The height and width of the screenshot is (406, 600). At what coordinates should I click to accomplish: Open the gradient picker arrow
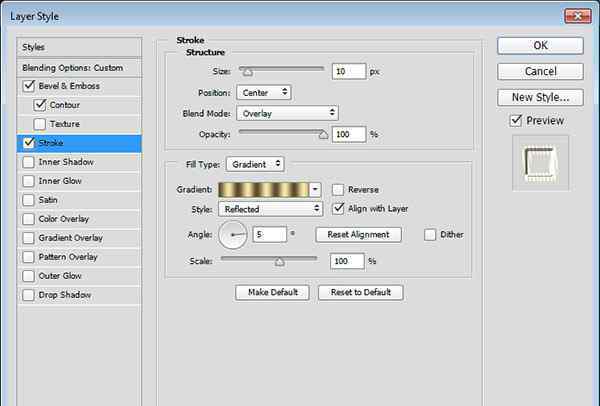[315, 189]
